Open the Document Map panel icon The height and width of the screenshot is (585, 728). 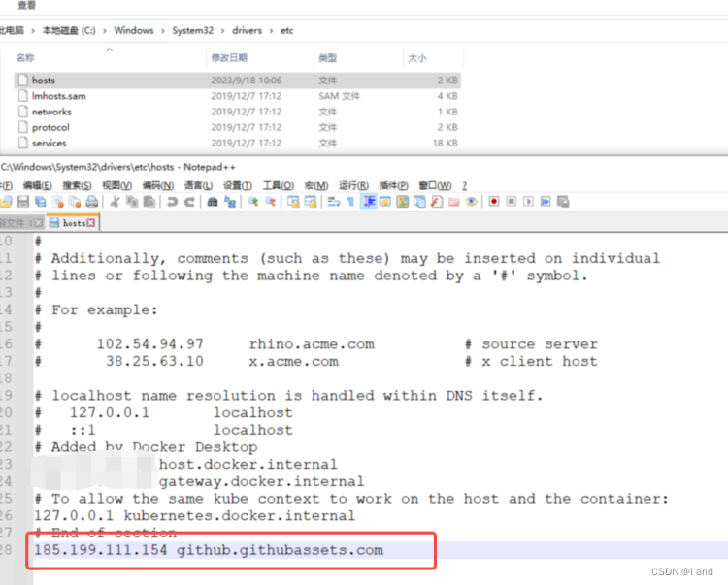click(403, 202)
